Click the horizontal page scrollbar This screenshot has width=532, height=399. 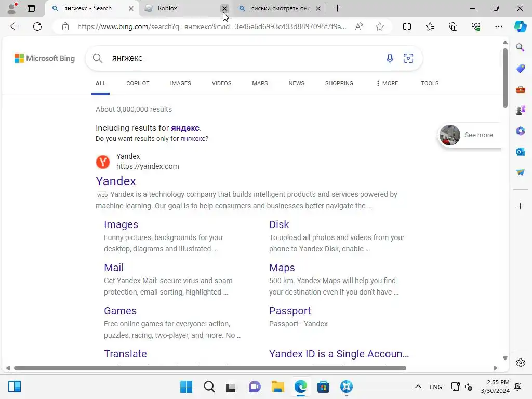click(x=210, y=368)
